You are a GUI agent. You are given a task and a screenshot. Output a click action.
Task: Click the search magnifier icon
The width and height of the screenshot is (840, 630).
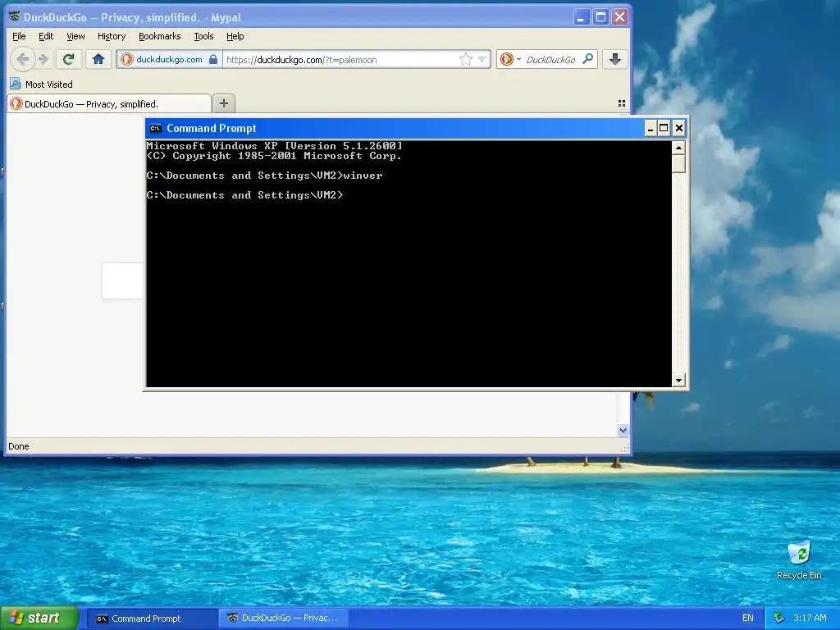click(587, 59)
